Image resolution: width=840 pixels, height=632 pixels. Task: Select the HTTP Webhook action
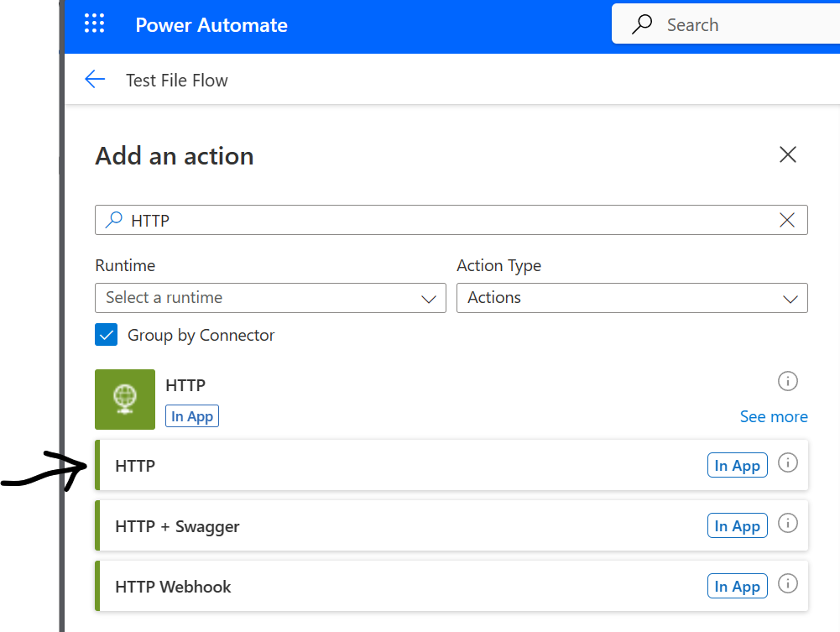point(451,586)
